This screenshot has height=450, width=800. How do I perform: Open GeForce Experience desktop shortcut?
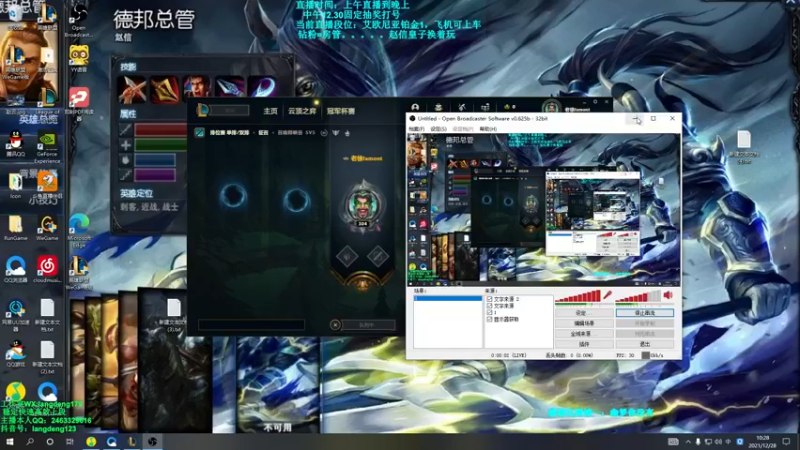(47, 148)
